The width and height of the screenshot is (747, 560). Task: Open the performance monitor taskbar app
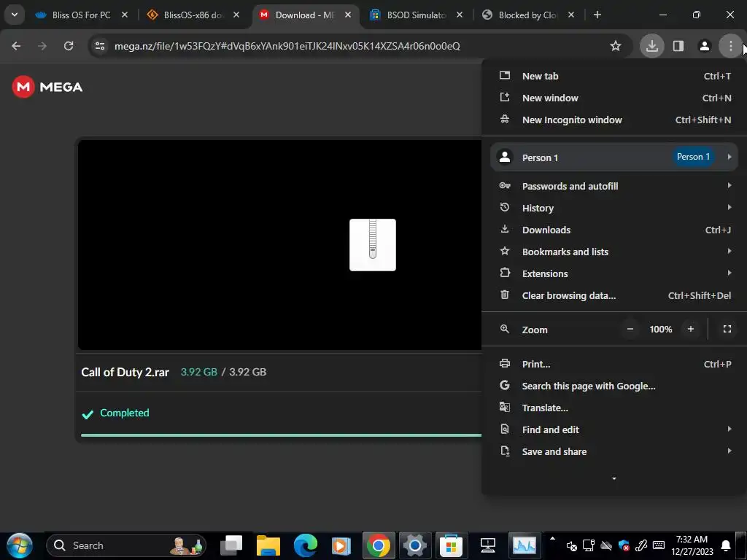(524, 545)
